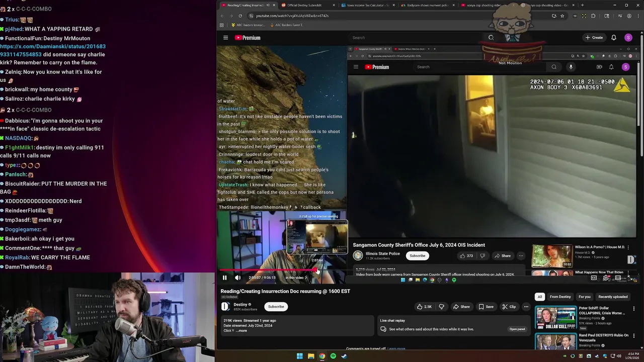
Task: Click the Create button on YouTube
Action: 594,38
